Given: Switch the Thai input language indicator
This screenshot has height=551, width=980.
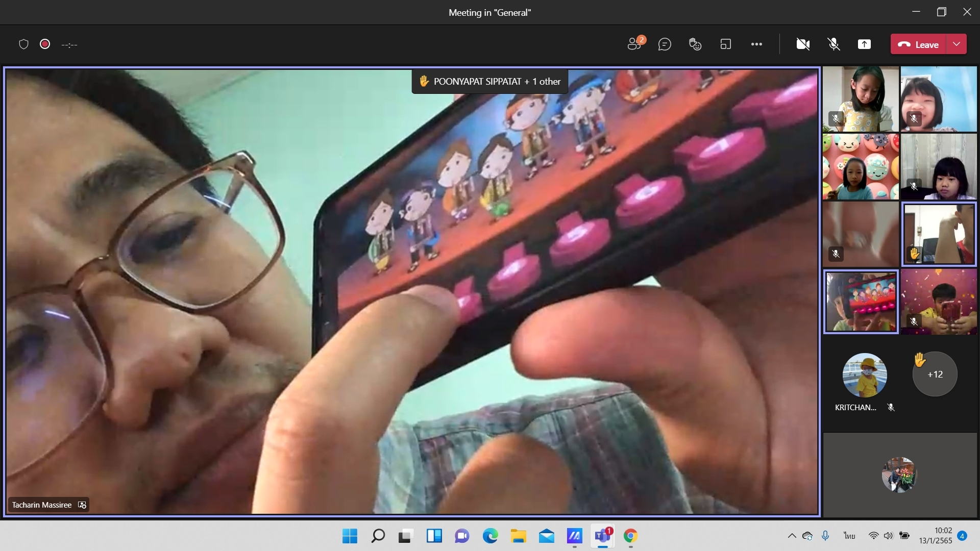Looking at the screenshot, I should tap(849, 536).
